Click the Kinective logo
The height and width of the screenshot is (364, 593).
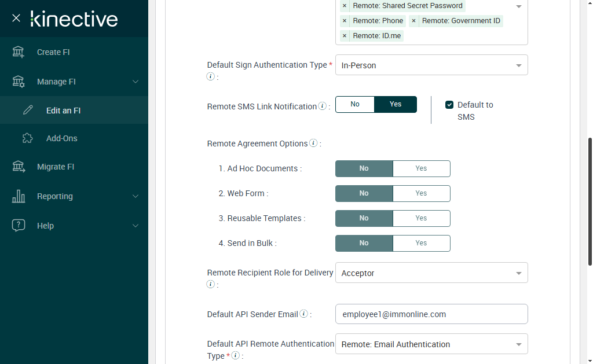(x=74, y=19)
